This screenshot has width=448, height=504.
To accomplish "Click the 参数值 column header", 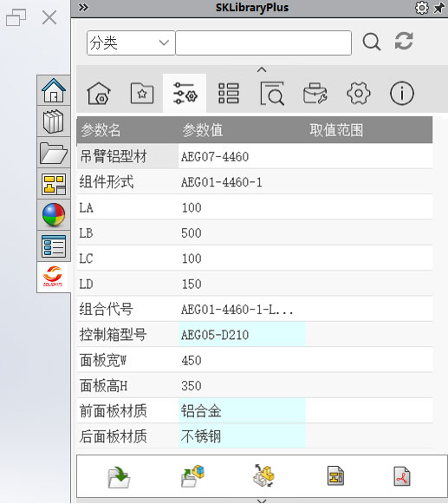I will (x=203, y=130).
